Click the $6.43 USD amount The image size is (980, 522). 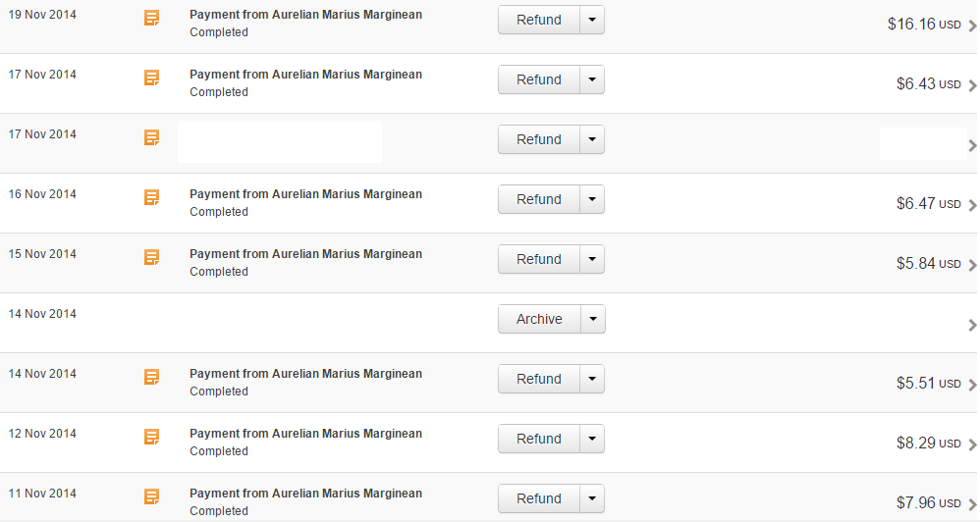928,83
